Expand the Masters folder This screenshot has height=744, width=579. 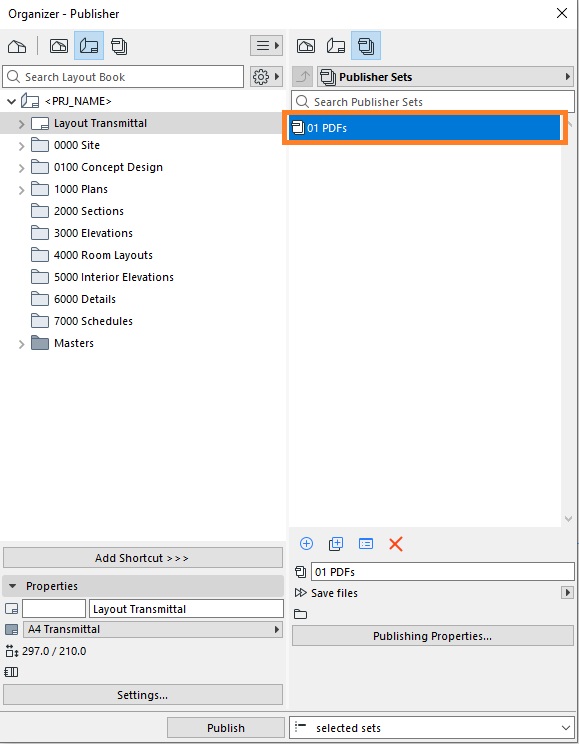pyautogui.click(x=21, y=344)
